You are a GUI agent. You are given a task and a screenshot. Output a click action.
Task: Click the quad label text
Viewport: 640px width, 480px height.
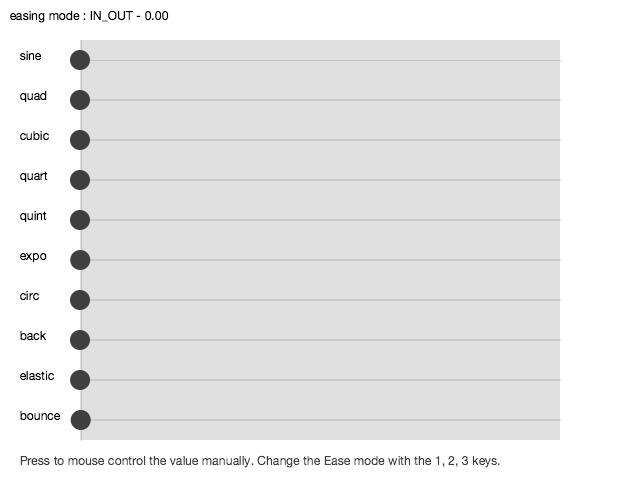point(33,96)
